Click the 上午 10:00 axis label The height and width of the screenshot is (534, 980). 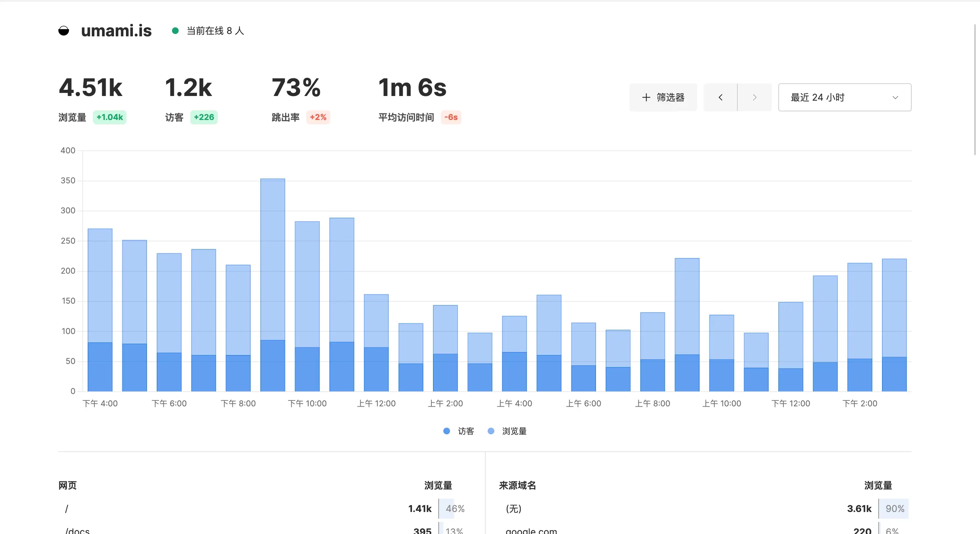(x=721, y=404)
